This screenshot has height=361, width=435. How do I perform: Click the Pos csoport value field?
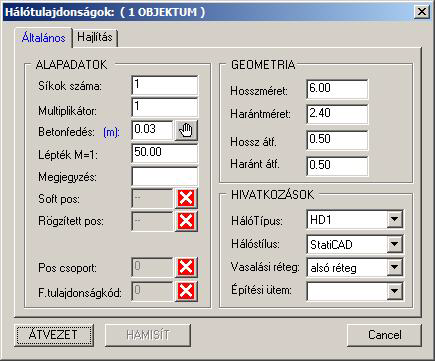[153, 267]
